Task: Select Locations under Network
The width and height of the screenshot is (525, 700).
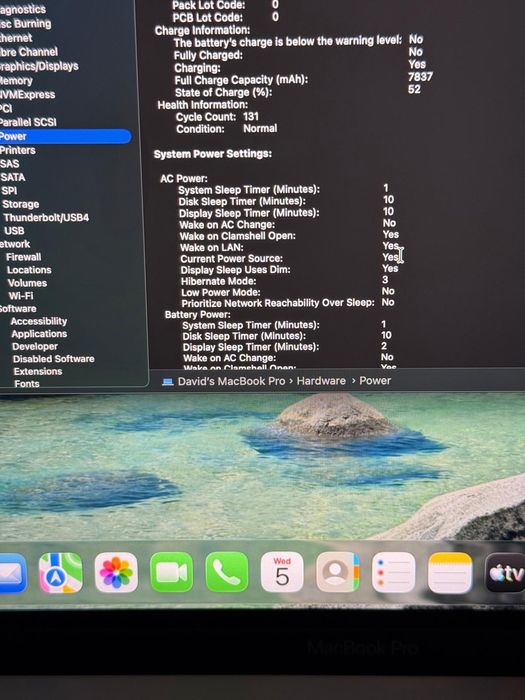Action: coord(29,270)
